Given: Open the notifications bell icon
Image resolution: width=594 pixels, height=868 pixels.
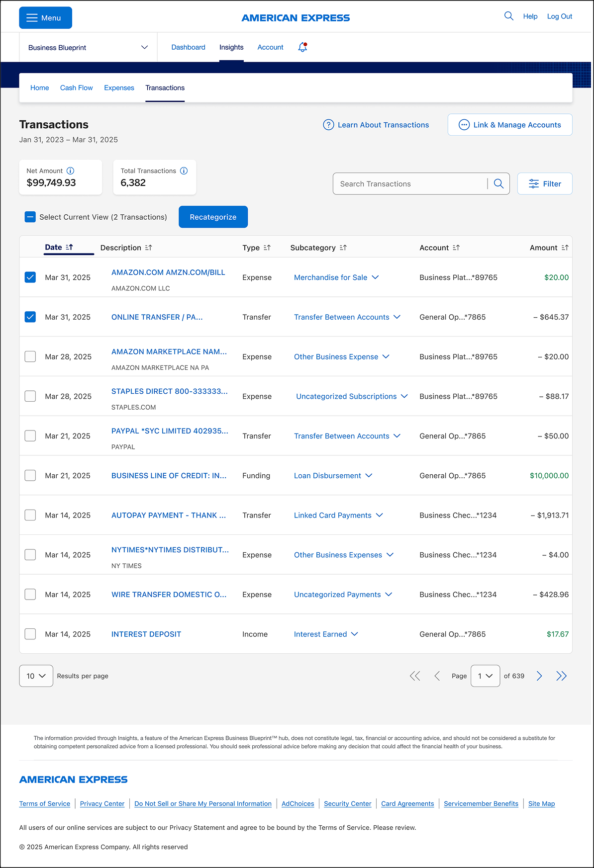Looking at the screenshot, I should pyautogui.click(x=302, y=47).
